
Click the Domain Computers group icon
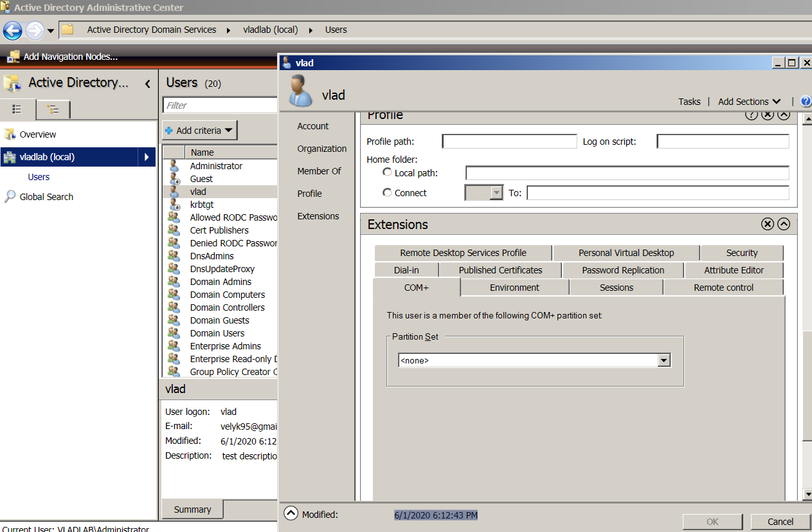point(174,295)
